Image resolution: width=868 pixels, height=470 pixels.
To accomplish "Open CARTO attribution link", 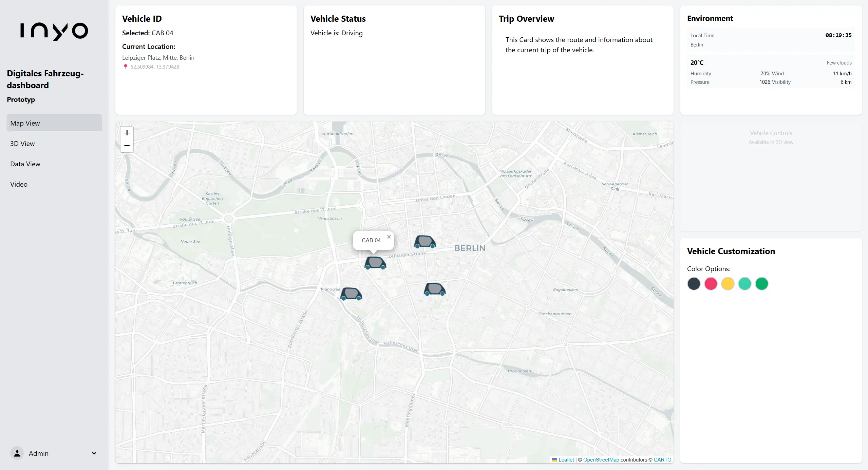I will (662, 460).
